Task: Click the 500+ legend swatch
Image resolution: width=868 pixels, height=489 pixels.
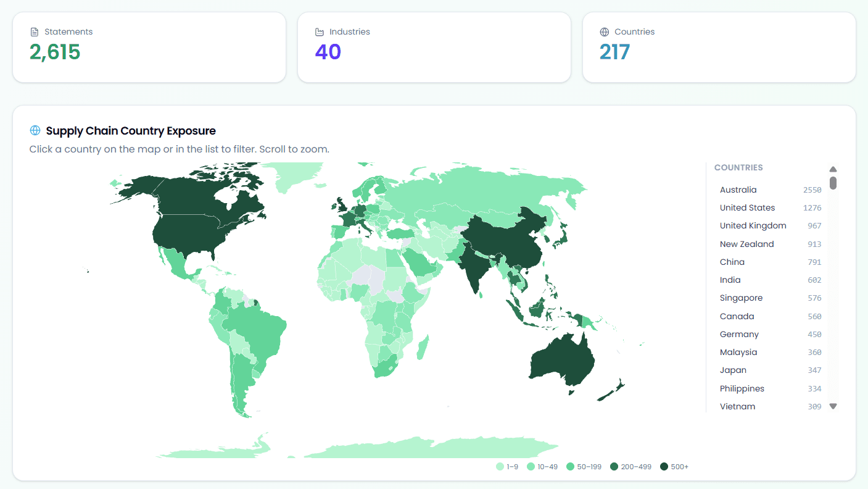Action: [x=664, y=467]
